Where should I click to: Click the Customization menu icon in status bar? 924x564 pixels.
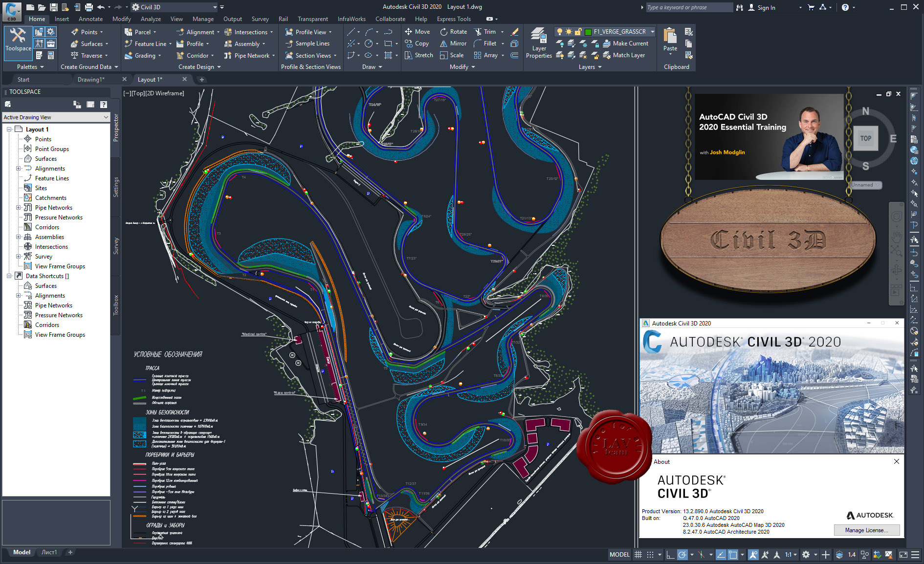[x=915, y=555]
